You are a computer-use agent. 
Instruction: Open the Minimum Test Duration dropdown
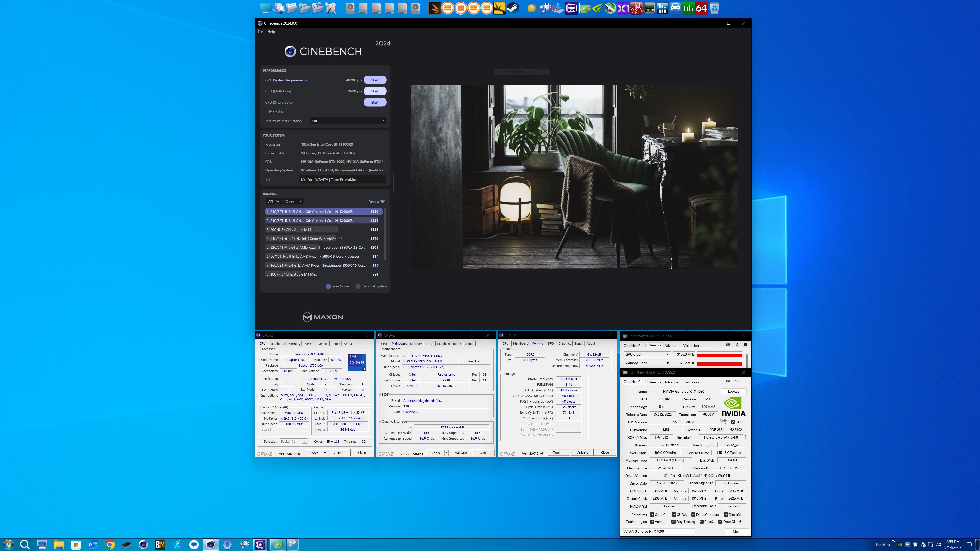348,121
